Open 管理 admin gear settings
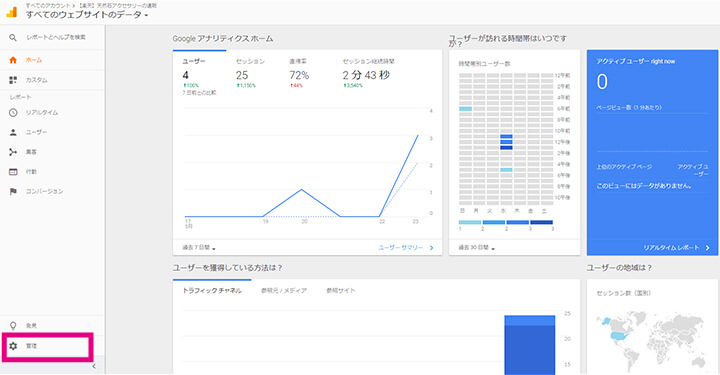Screen dimensions: 720x375 [x=13, y=346]
